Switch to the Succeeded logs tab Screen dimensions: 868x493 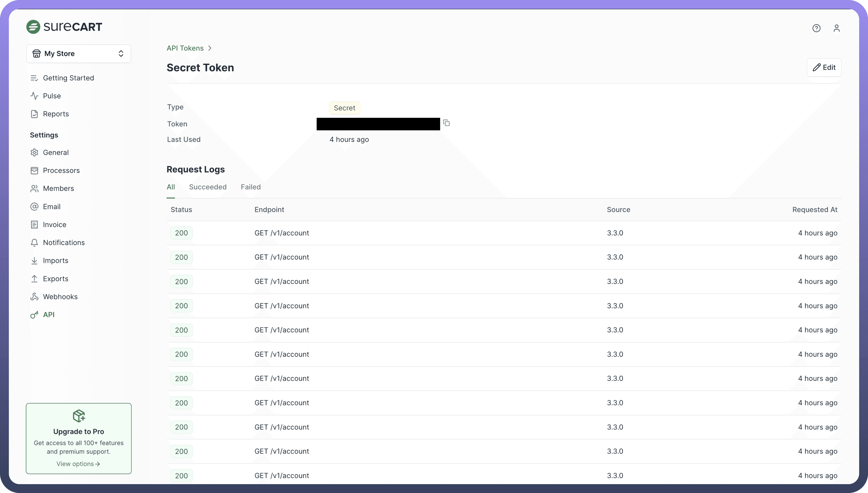(x=207, y=187)
